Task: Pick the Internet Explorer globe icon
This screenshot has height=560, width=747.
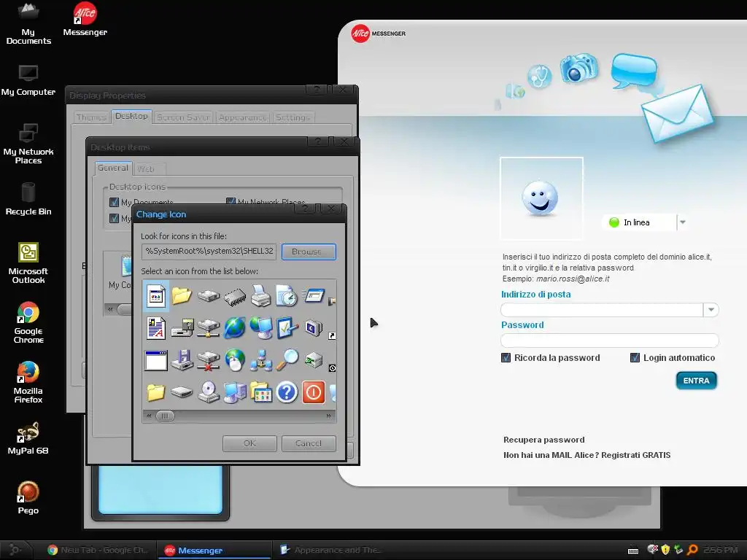Action: (235, 328)
